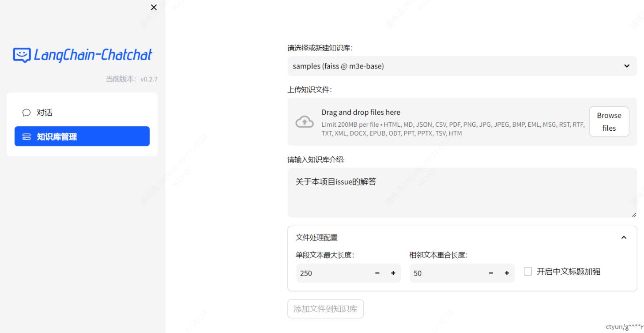Increase 单段文本最大长度 with plus icon
Image resolution: width=644 pixels, height=333 pixels.
click(x=393, y=273)
